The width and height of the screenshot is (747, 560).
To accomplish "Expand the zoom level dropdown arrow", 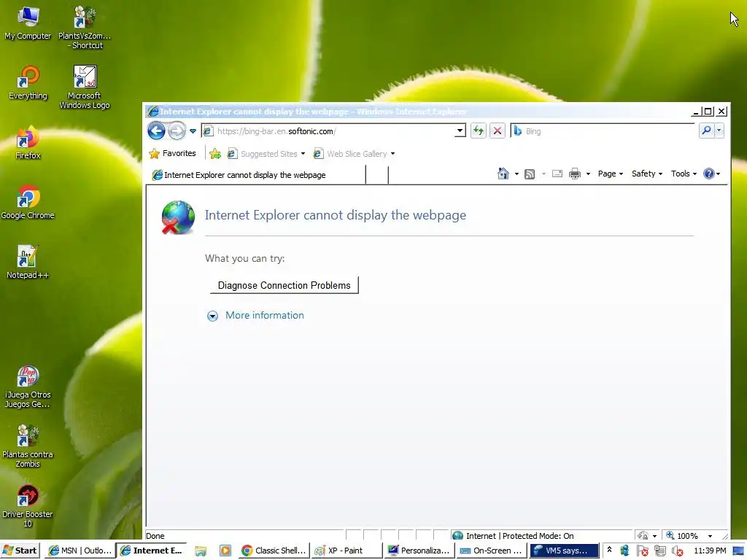I will (710, 536).
